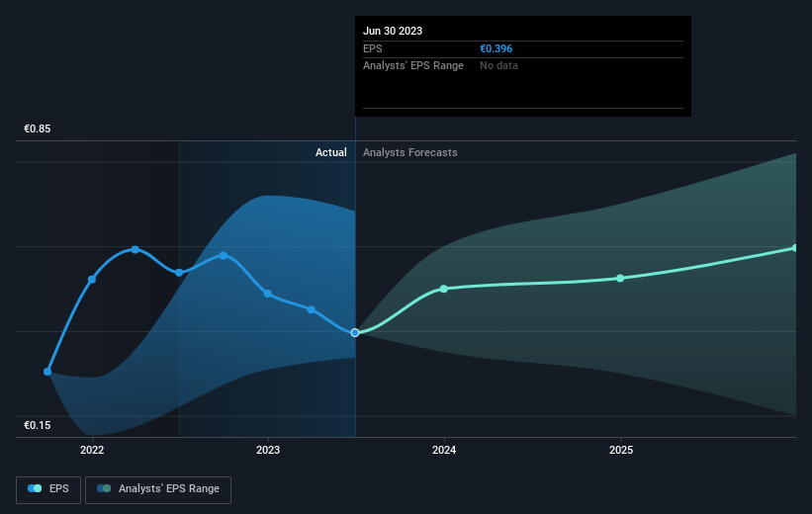
Task: Click the first EPS point in late 2021
Action: pos(47,372)
